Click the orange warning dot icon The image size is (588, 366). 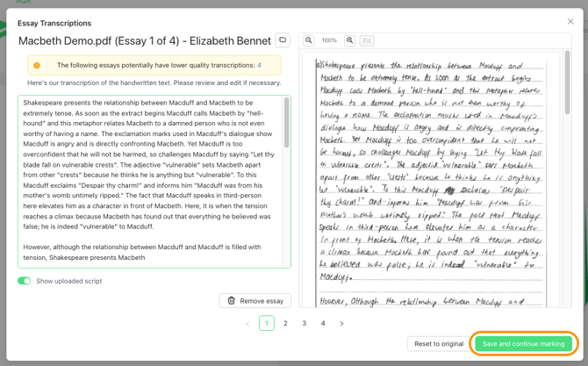(x=37, y=65)
